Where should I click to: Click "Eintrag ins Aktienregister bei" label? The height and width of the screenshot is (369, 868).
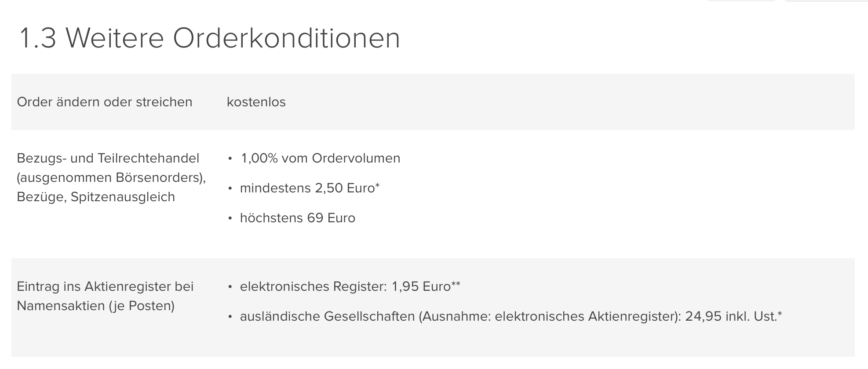pos(105,286)
